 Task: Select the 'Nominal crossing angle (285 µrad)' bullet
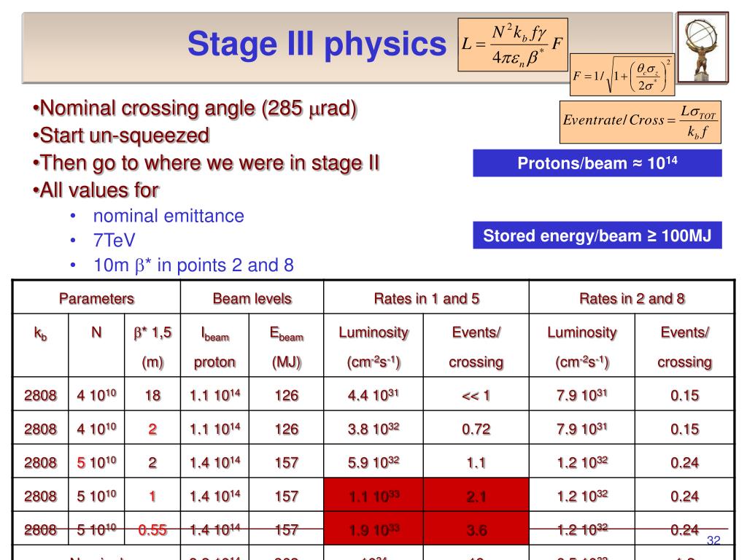coord(195,109)
